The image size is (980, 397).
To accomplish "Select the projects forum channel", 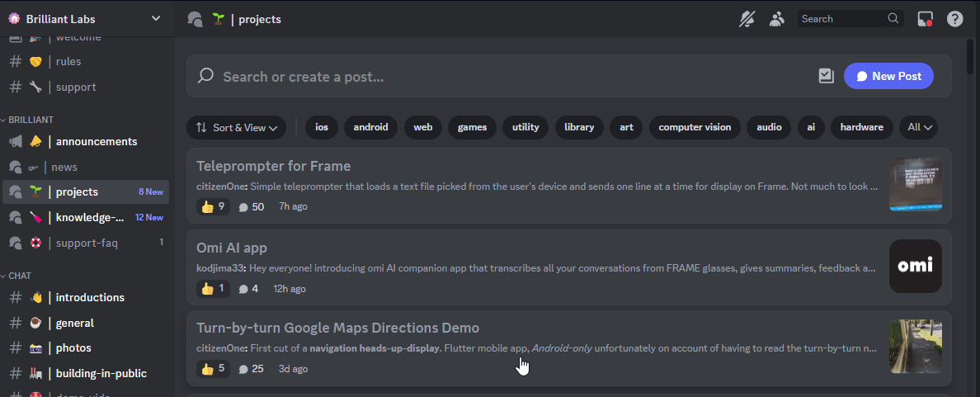I will click(x=86, y=192).
